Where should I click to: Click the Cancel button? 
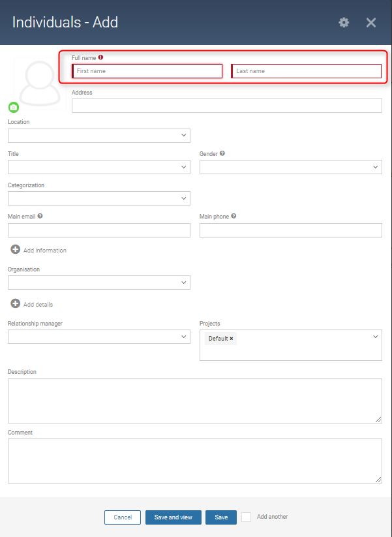(x=123, y=517)
